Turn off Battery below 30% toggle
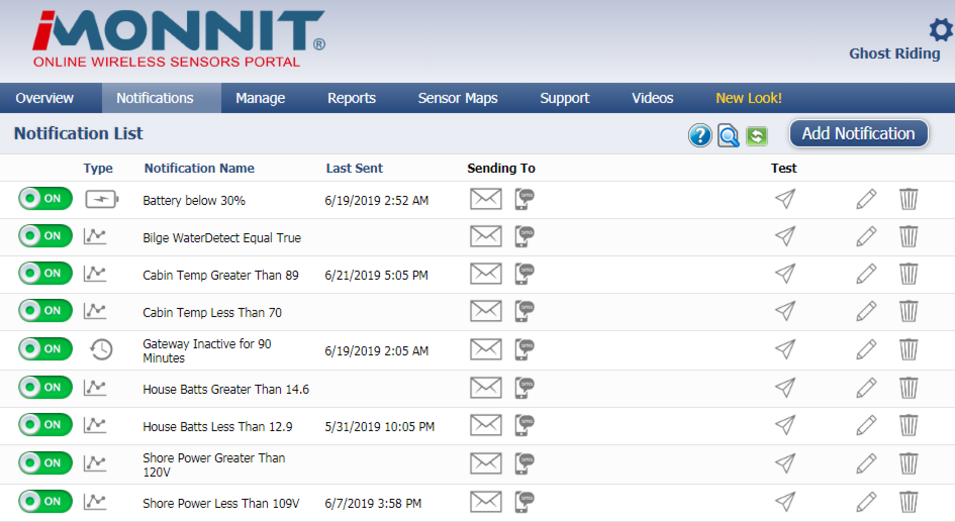This screenshot has height=522, width=955. [x=45, y=198]
